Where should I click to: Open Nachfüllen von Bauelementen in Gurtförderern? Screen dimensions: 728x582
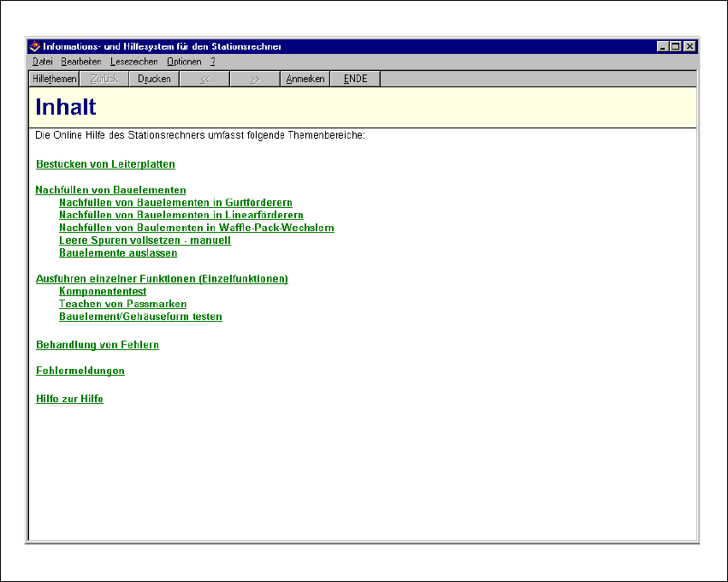[175, 203]
